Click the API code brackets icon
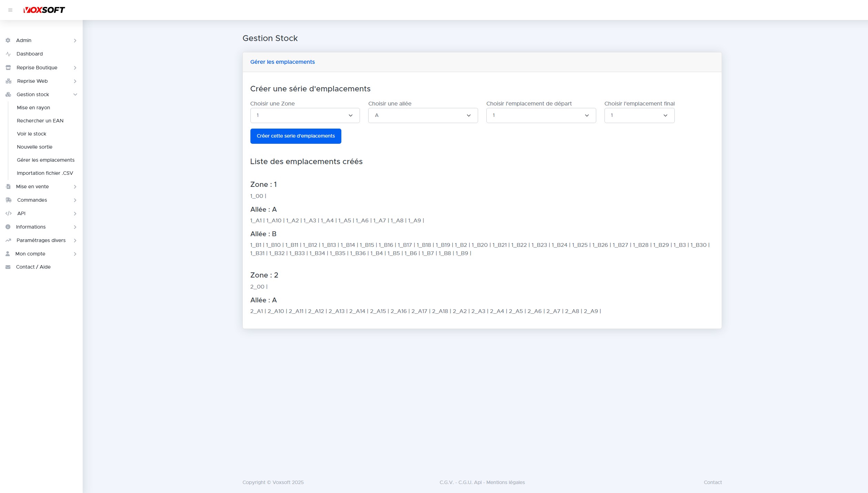This screenshot has width=868, height=493. click(9, 213)
